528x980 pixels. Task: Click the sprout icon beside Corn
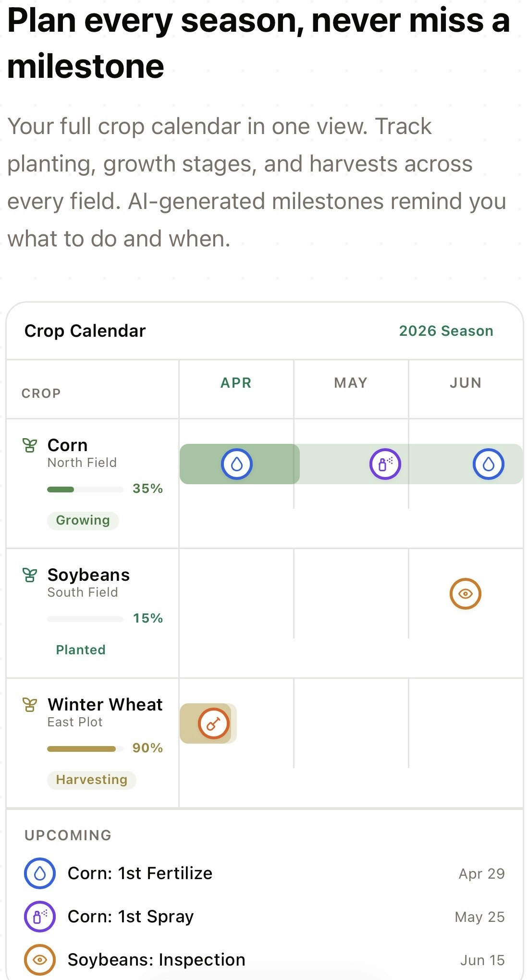[x=30, y=446]
